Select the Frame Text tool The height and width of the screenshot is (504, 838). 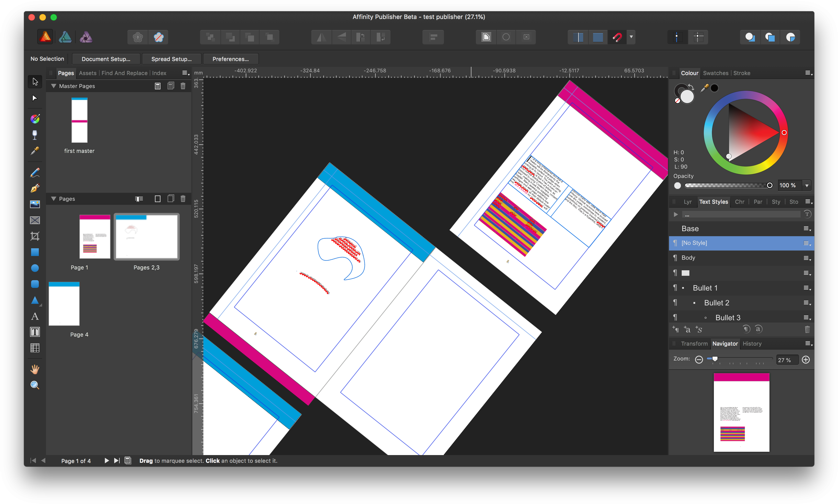[x=35, y=332]
